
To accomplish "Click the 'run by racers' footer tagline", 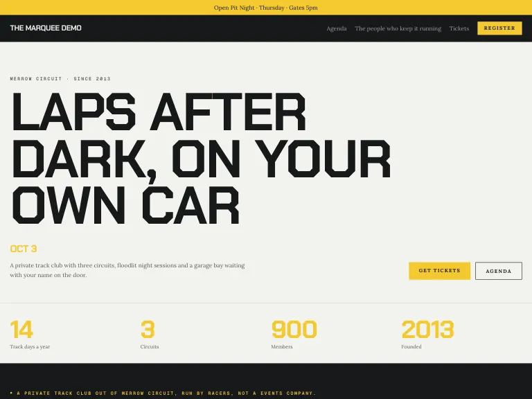I will [163, 393].
